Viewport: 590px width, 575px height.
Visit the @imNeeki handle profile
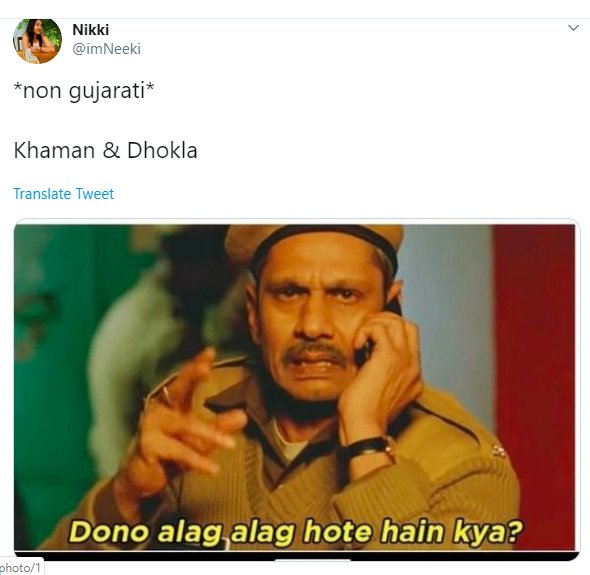click(106, 49)
